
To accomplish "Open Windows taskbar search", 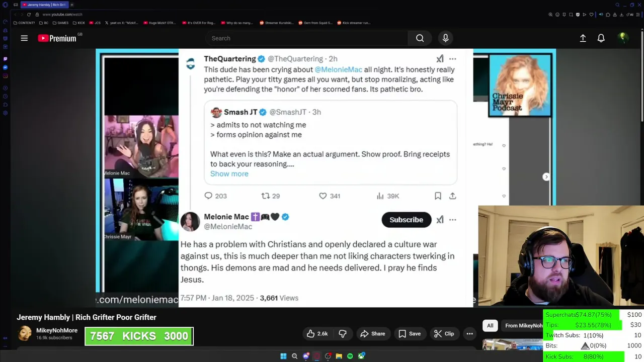I will (x=295, y=356).
